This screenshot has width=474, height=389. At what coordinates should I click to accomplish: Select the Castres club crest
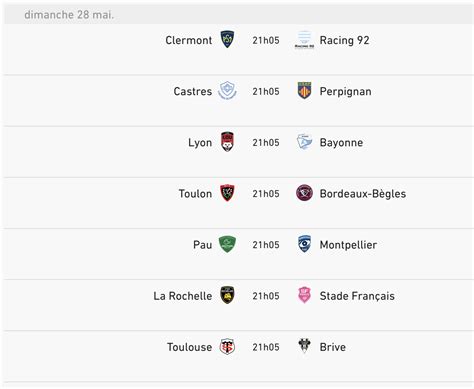227,91
